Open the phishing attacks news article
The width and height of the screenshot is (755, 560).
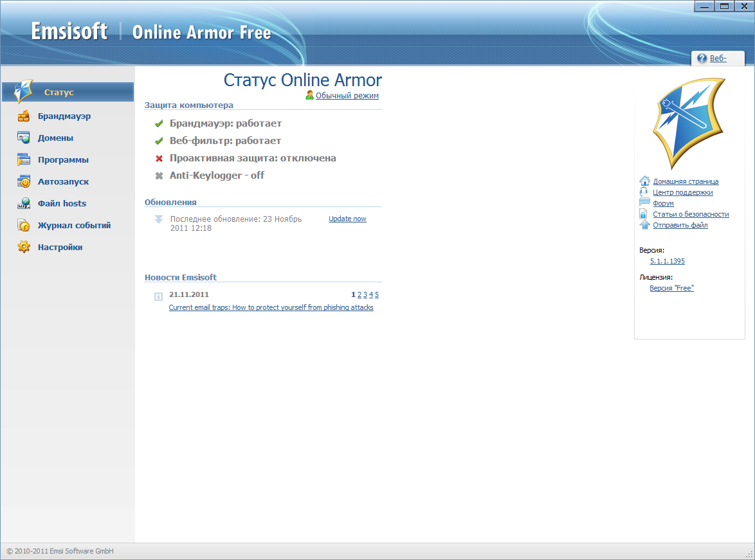click(x=271, y=307)
